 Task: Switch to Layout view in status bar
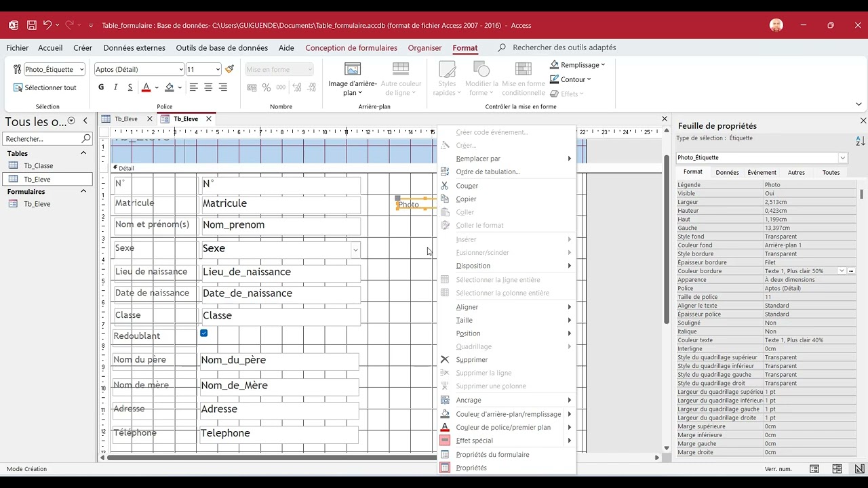(837, 469)
